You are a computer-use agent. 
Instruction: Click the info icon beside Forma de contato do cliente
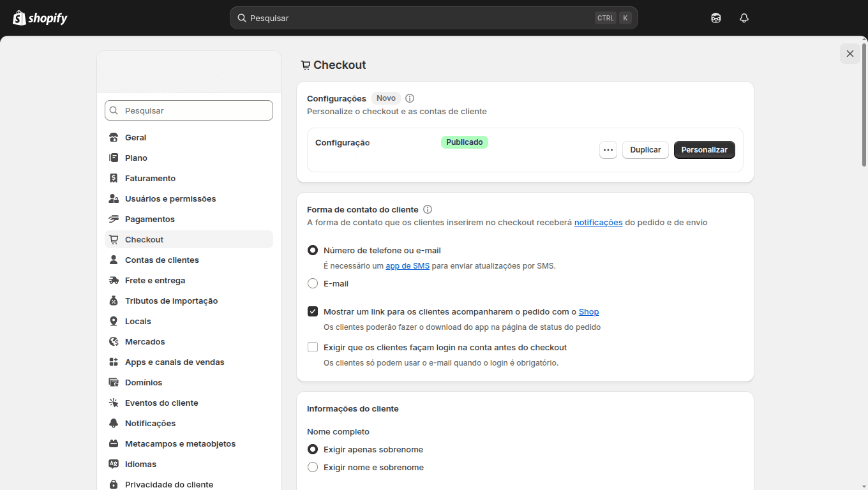coord(428,209)
